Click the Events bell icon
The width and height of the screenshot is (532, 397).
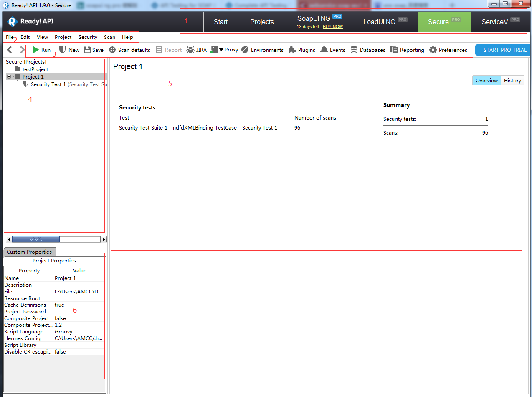coord(324,50)
